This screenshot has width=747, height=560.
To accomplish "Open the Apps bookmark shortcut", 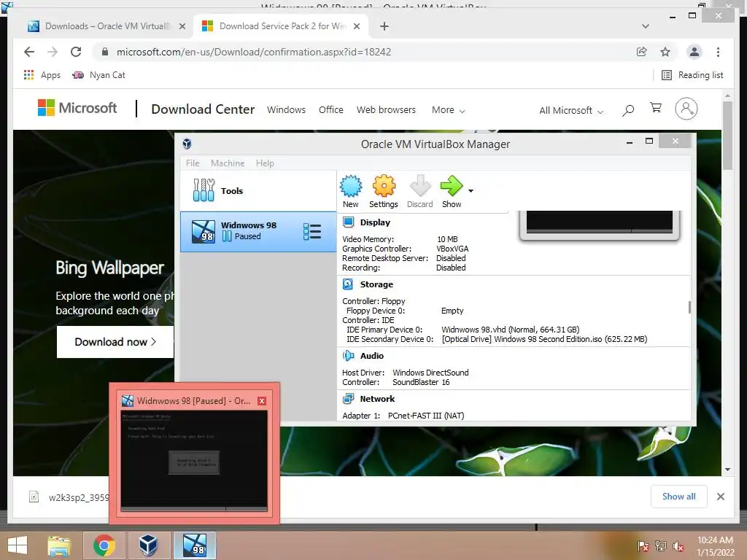I will coord(42,75).
